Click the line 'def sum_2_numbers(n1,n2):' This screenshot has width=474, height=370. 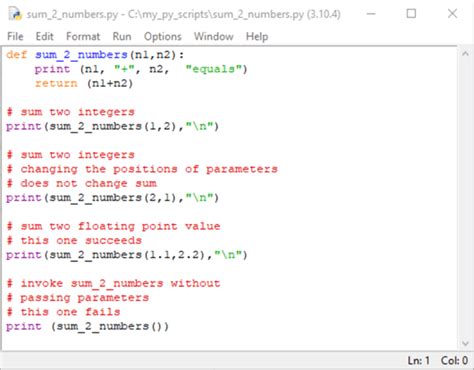click(95, 55)
